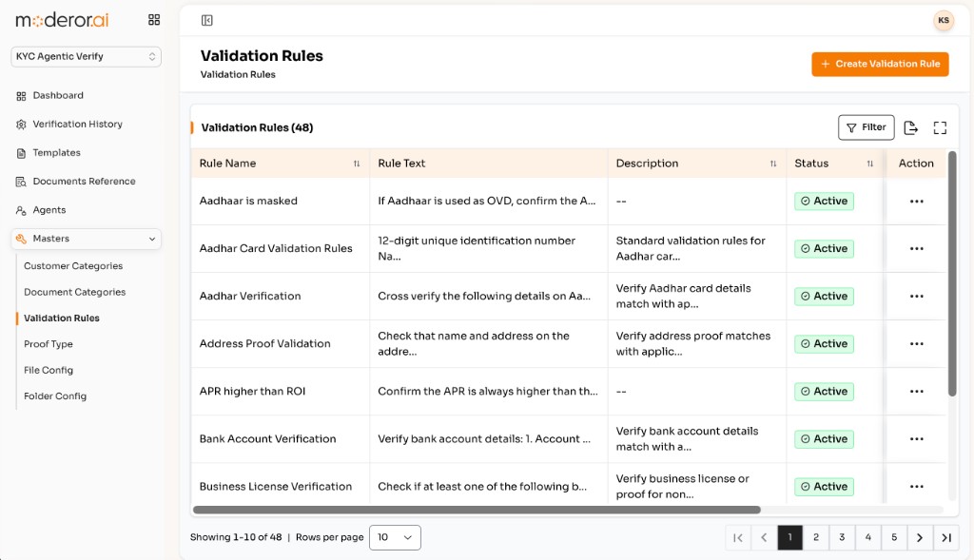Toggle fullscreen table view icon
974x560 pixels.
click(x=940, y=128)
